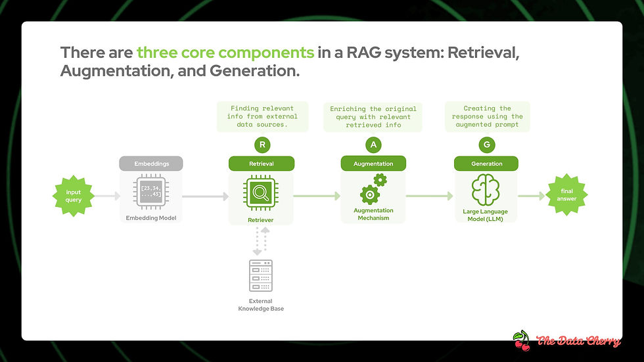Click the 'final answer' starburst badge
The height and width of the screenshot is (362, 644).
[x=566, y=194]
